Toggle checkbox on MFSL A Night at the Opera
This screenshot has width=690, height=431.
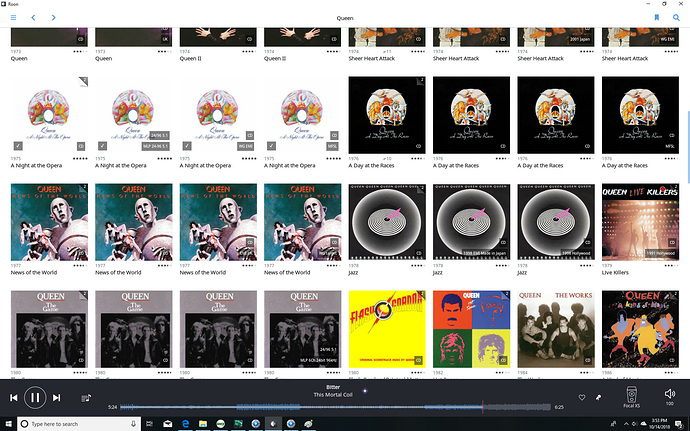tap(272, 146)
